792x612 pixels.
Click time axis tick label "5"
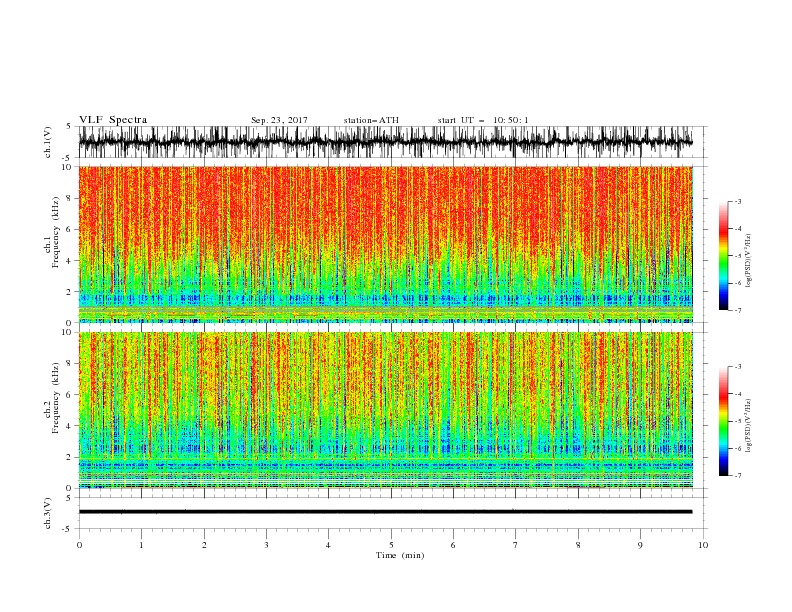point(391,545)
